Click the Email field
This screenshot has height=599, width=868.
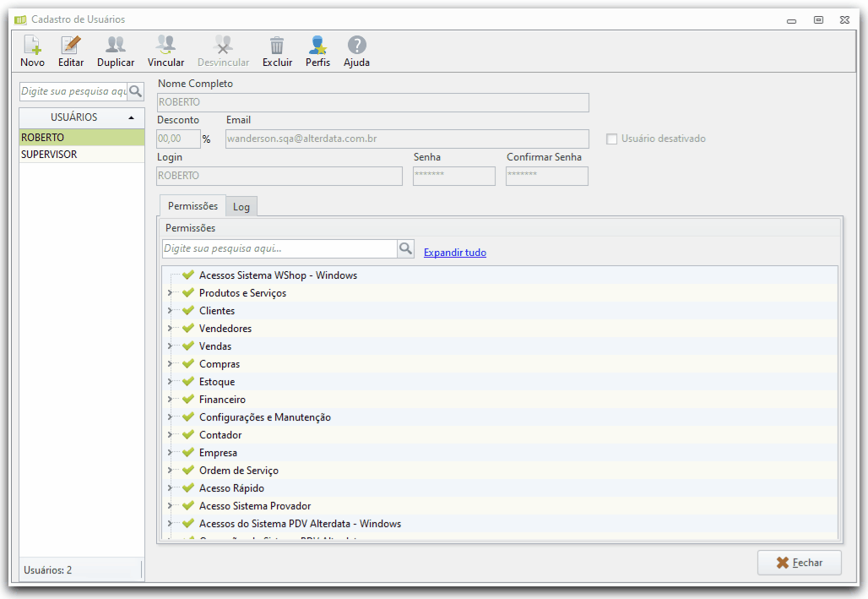pyautogui.click(x=407, y=139)
